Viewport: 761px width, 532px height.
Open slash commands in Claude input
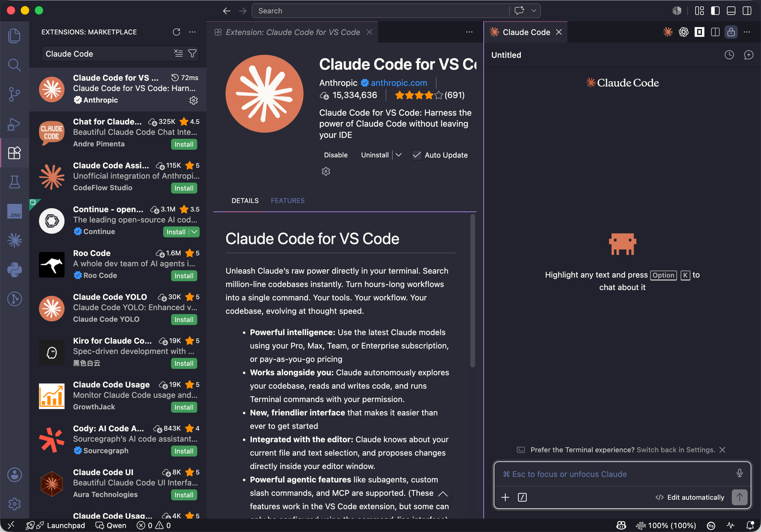(522, 497)
